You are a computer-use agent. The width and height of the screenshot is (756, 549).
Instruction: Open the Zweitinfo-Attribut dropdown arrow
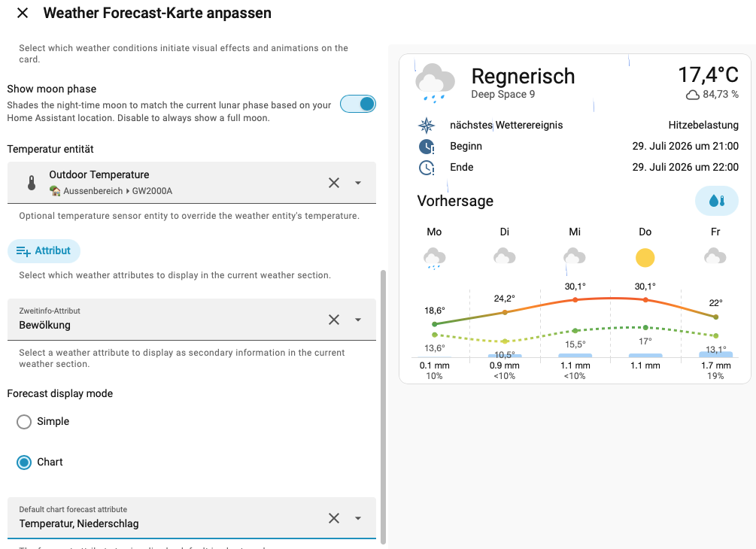tap(358, 320)
